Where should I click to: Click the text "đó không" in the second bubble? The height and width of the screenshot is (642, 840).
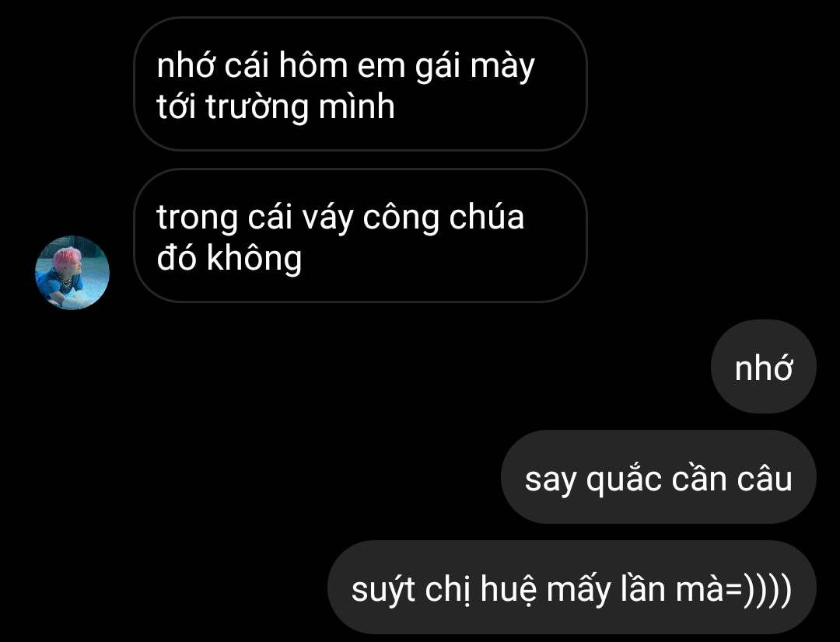point(229,258)
